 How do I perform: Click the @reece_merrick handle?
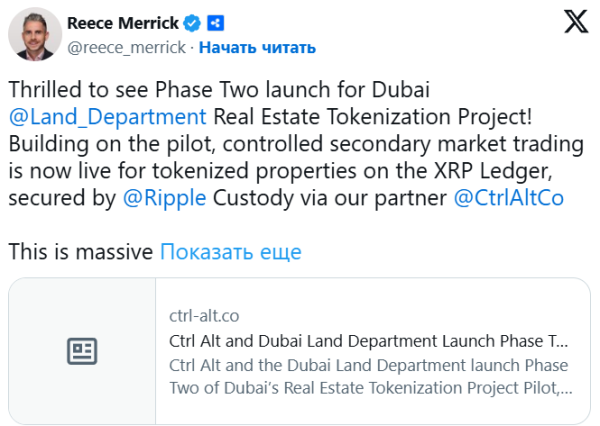click(x=126, y=47)
